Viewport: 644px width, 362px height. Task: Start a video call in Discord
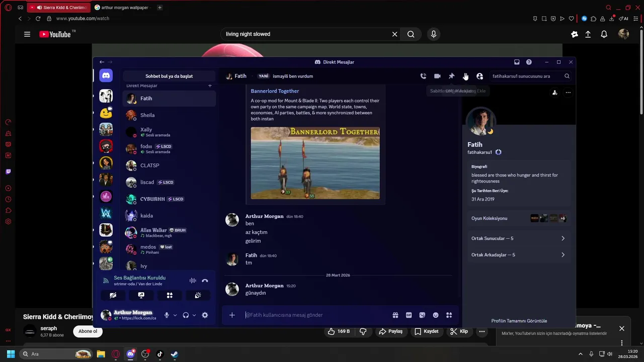(x=437, y=76)
